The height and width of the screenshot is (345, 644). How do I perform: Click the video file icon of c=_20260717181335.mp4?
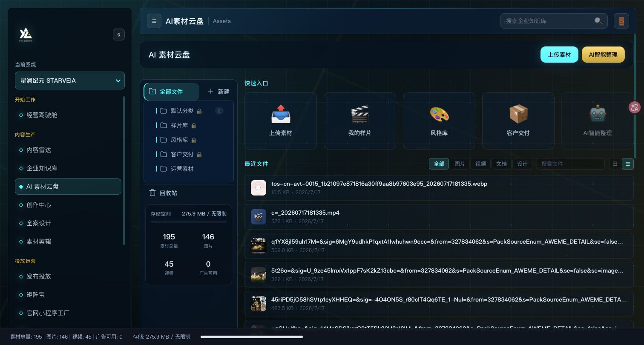coord(259,217)
